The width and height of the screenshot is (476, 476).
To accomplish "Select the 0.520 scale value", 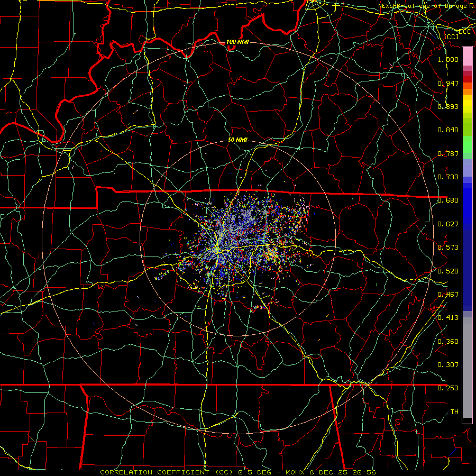I will coord(448,271).
